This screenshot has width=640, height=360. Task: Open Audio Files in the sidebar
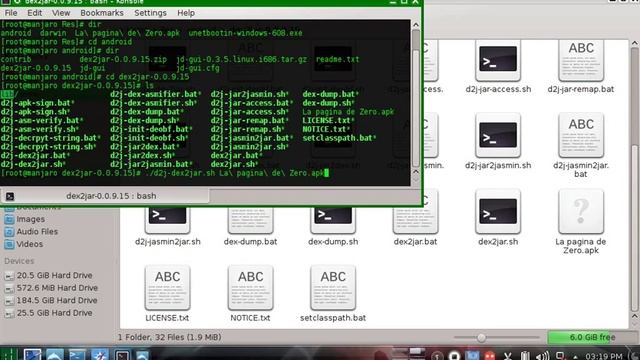[37, 232]
